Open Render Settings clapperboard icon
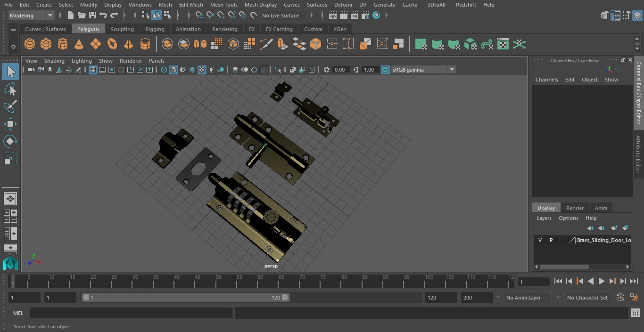Viewport: 644px width, 332px height. coord(365,16)
